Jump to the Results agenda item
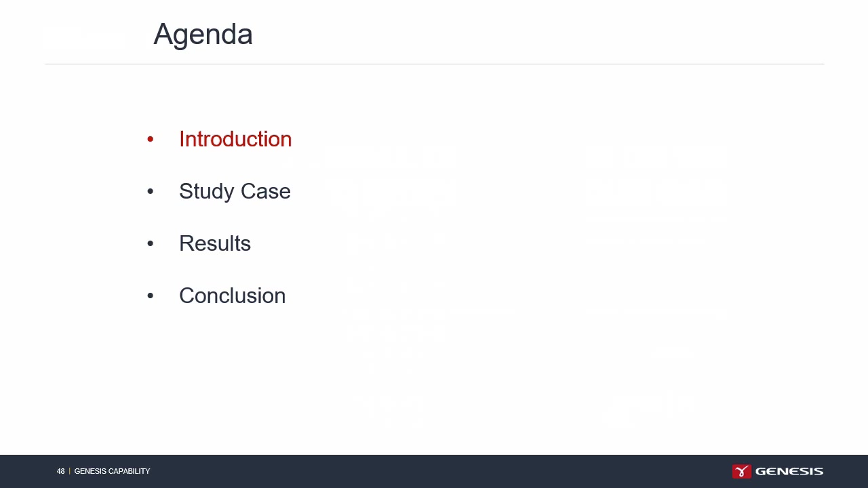The width and height of the screenshot is (868, 488). pyautogui.click(x=215, y=243)
